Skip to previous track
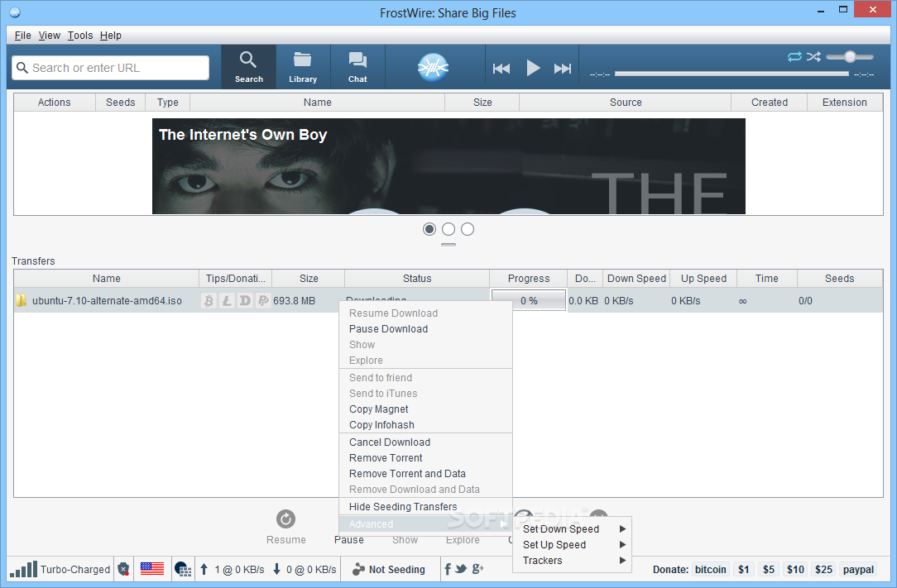 501,69
